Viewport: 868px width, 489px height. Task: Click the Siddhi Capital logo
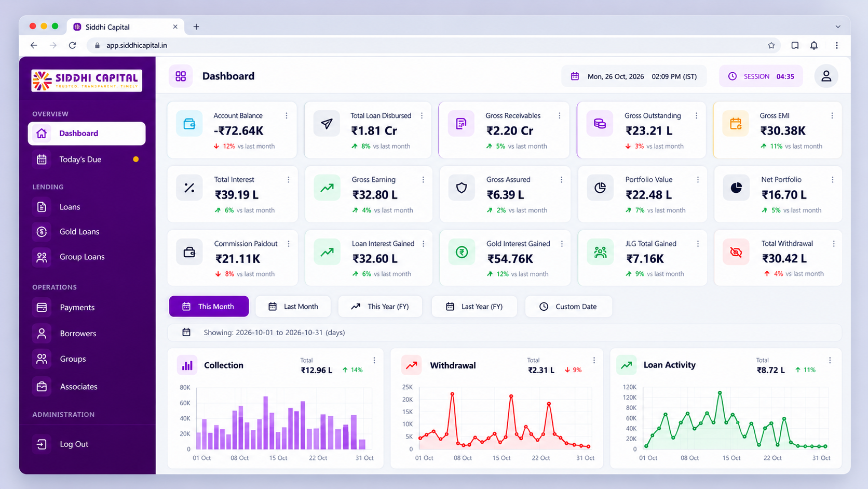(87, 81)
